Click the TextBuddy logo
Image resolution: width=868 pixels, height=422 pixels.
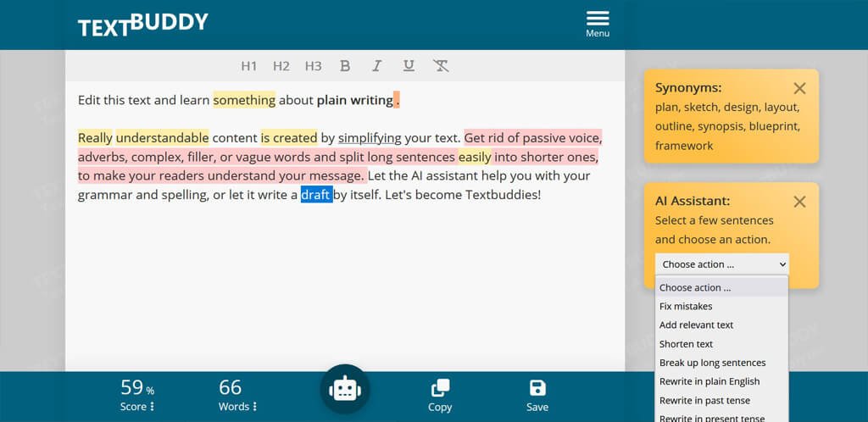pos(142,25)
